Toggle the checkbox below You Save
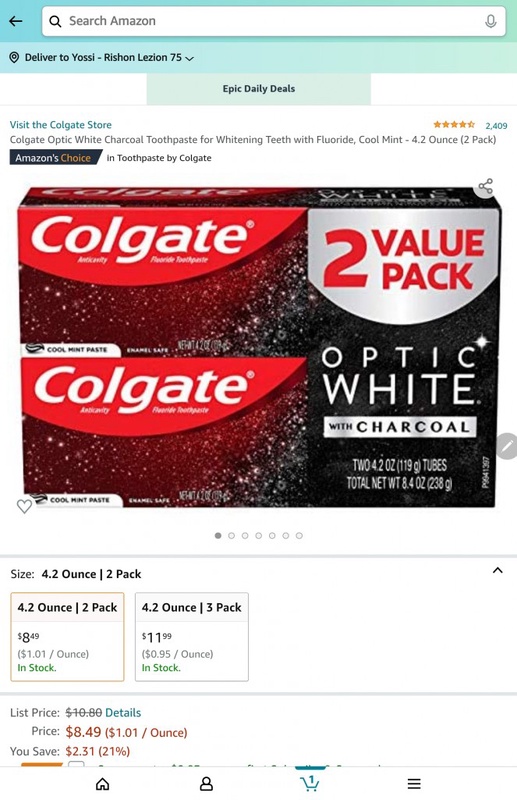 [76, 765]
